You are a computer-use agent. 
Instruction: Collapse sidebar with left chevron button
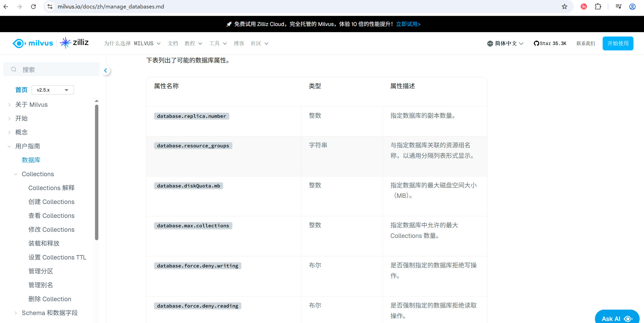[106, 70]
